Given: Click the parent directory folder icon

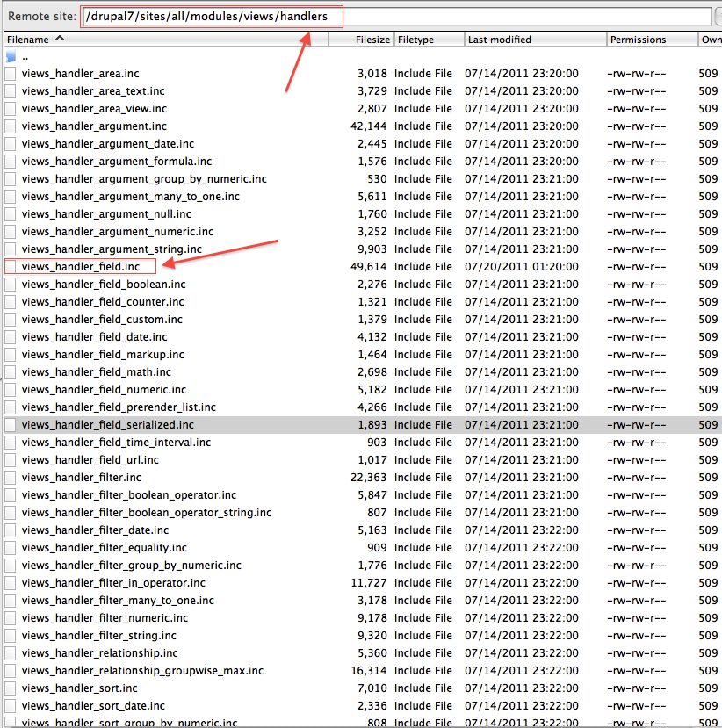Looking at the screenshot, I should 11,56.
